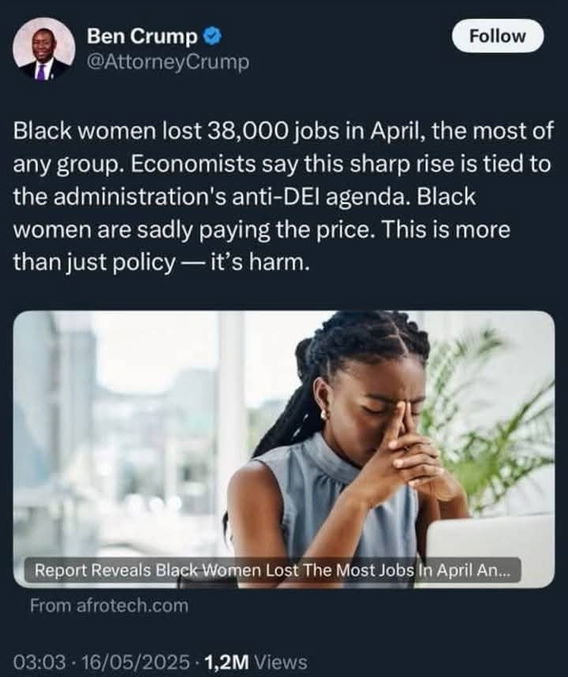The width and height of the screenshot is (568, 677).
Task: Click the Report Reveals Black Women headline caption
Action: click(272, 570)
